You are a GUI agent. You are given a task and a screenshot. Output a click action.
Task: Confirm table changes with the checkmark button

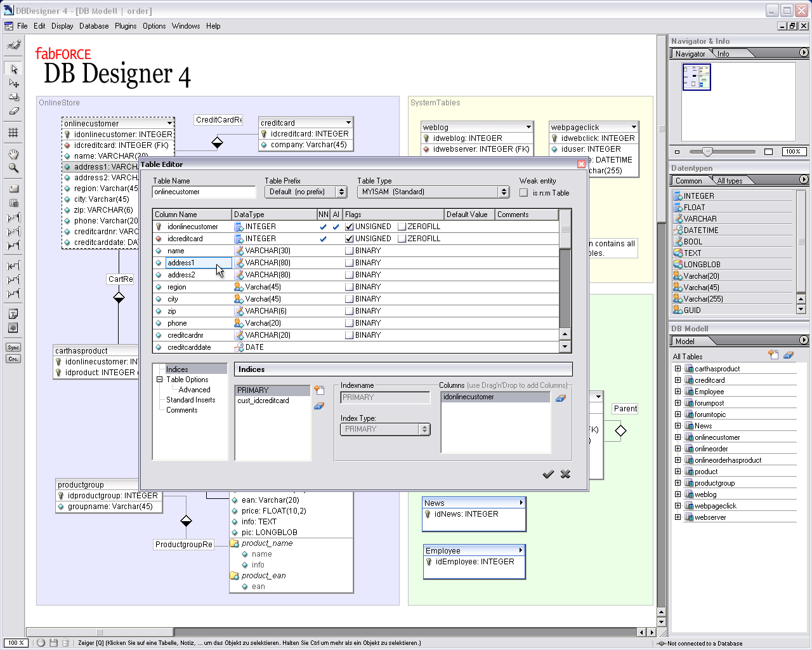548,474
